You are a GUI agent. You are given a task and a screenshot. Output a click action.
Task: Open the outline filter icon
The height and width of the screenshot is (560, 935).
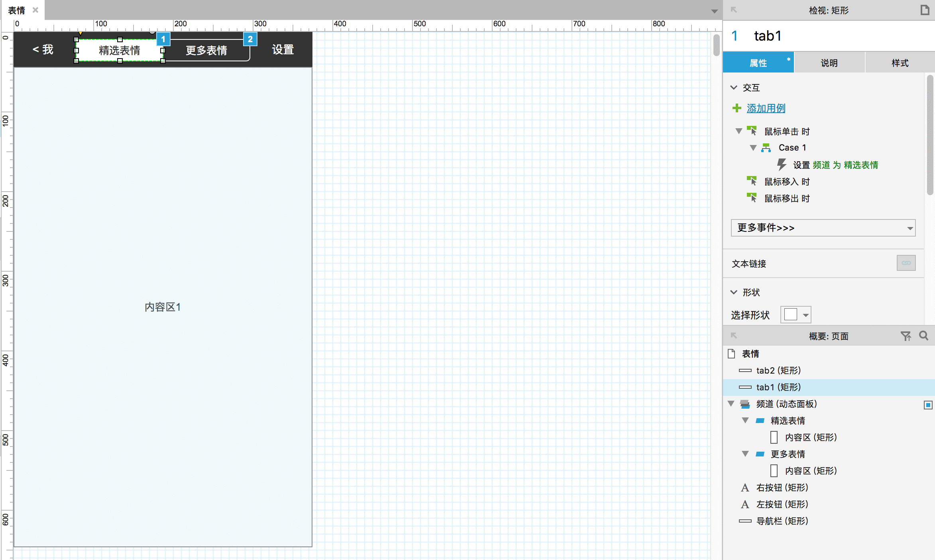click(906, 336)
